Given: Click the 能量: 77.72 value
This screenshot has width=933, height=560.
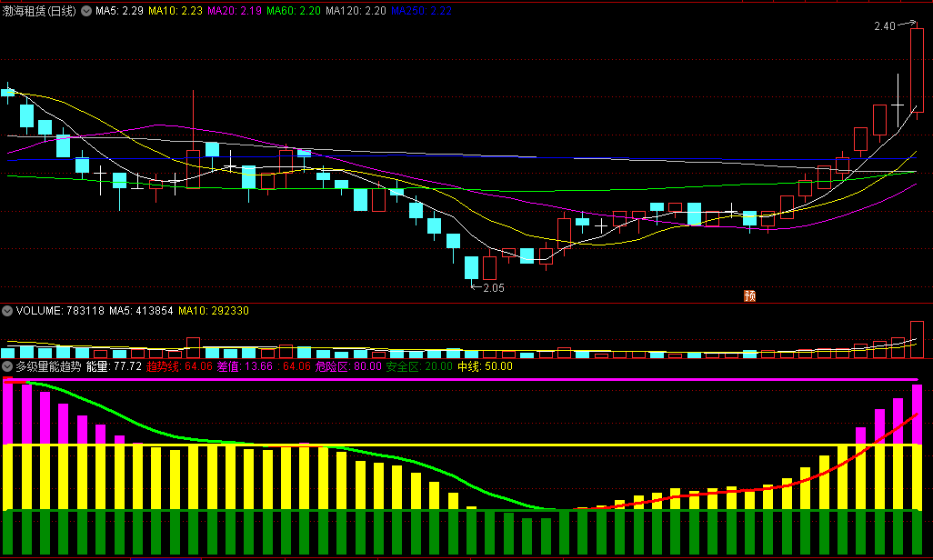Looking at the screenshot, I should coord(115,366).
